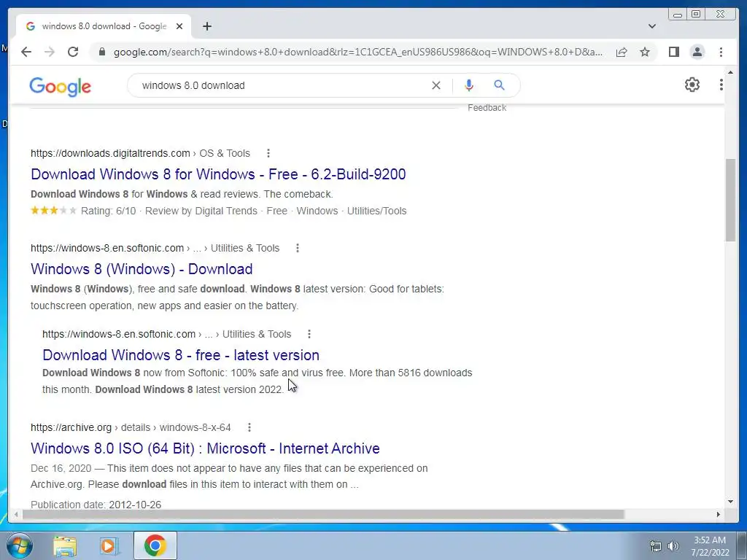Submit search with magnifier icon
This screenshot has width=747, height=560.
pyautogui.click(x=499, y=85)
